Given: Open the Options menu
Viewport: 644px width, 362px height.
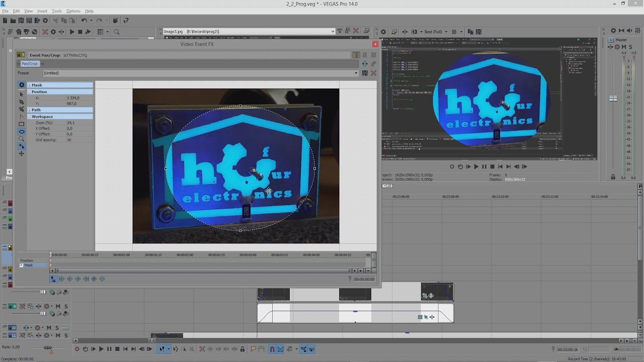Looking at the screenshot, I should pos(73,11).
